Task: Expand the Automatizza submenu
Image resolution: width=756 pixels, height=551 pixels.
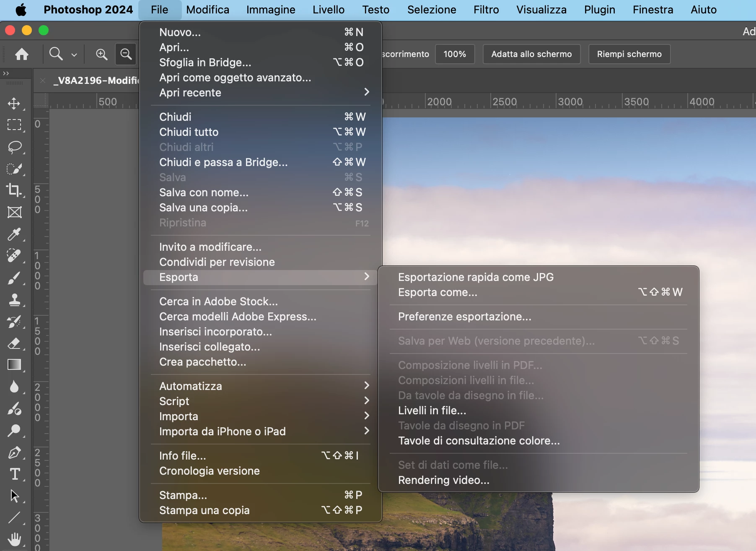Action: tap(260, 386)
